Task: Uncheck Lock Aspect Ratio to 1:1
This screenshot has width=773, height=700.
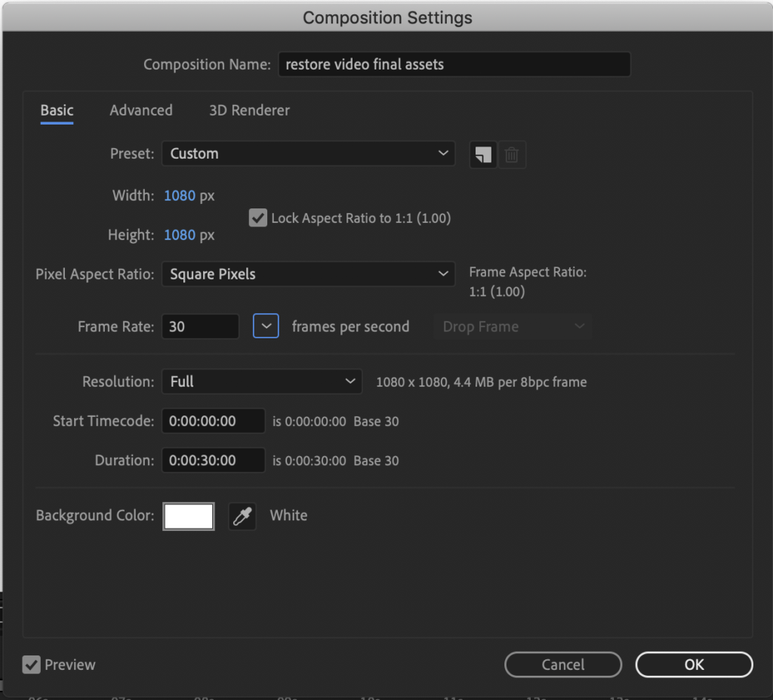Action: [x=257, y=217]
